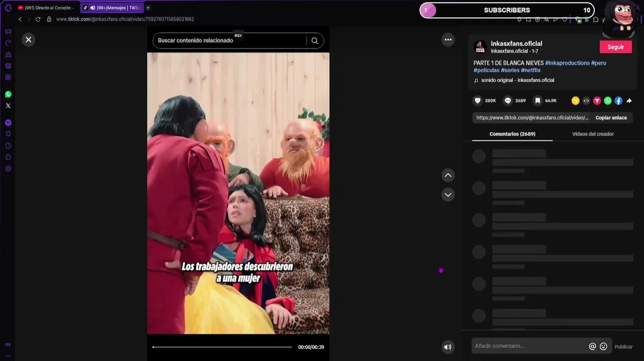644x361 pixels.
Task: Open the inkasxfans.oficial profile name link
Action: tap(517, 44)
